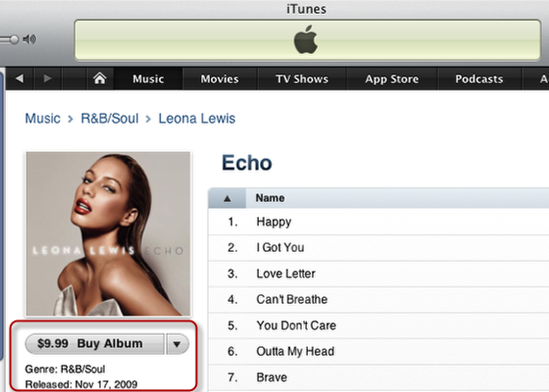549x392 pixels.
Task: Click the Apple logo in the display
Action: click(x=306, y=39)
